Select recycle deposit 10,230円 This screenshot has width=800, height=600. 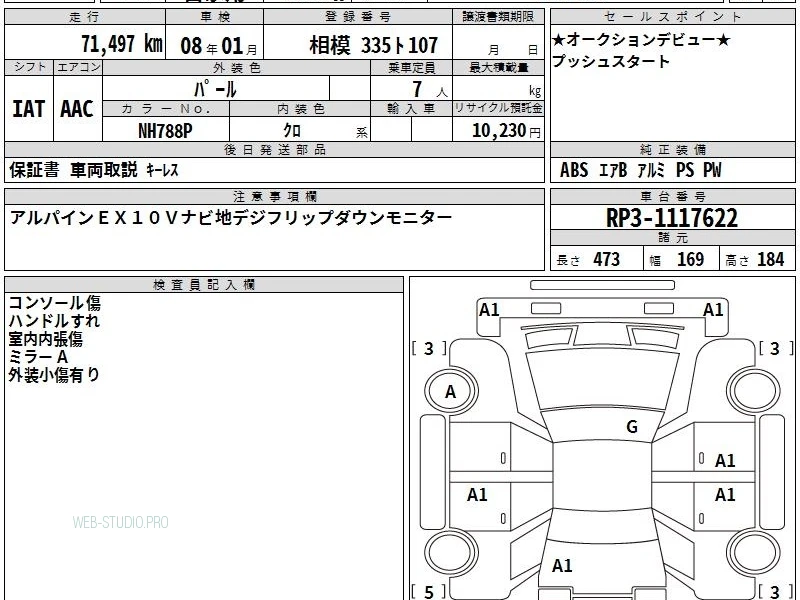(506, 131)
